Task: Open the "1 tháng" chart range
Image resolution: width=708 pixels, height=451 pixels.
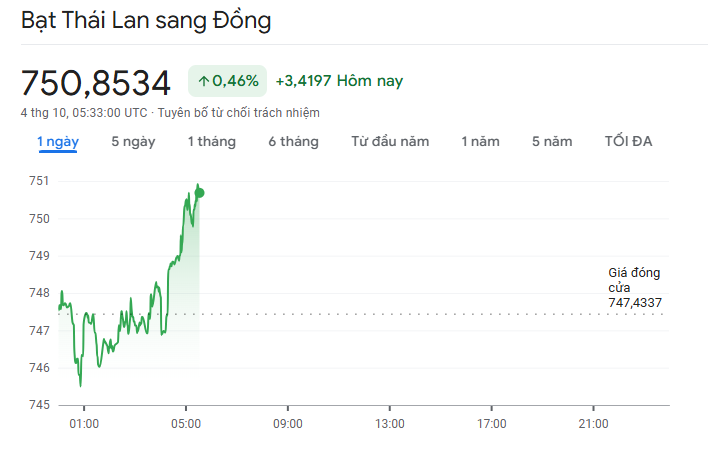Action: (212, 142)
